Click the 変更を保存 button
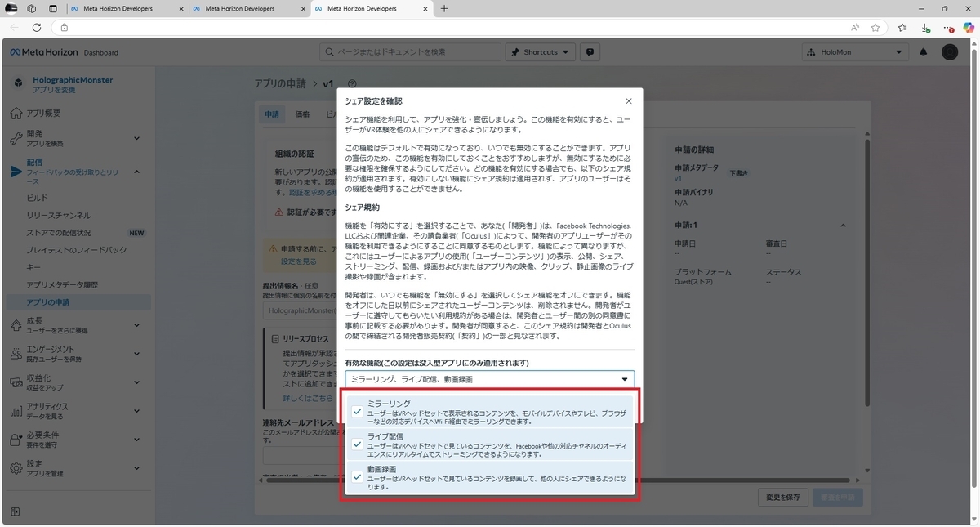980x527 pixels. click(783, 497)
